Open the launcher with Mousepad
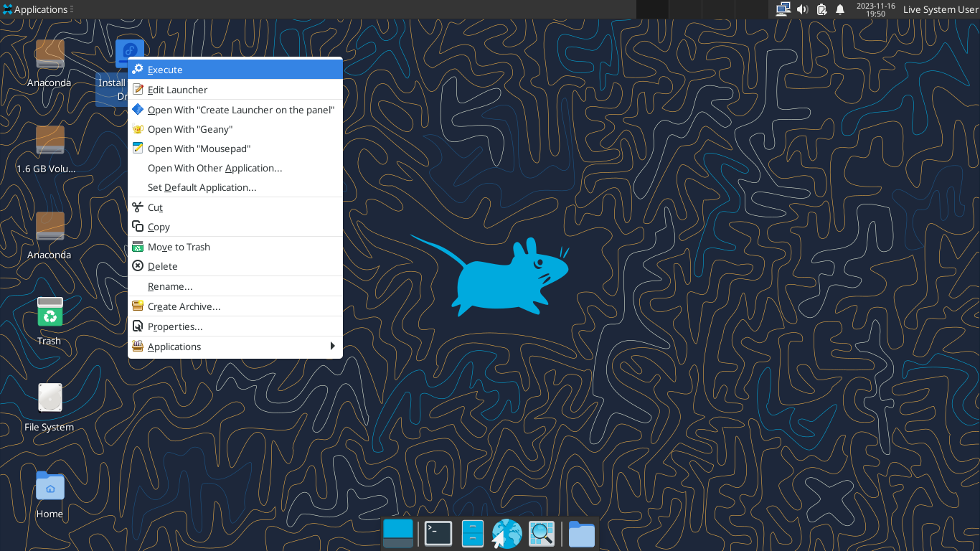This screenshot has height=551, width=980. [x=235, y=149]
